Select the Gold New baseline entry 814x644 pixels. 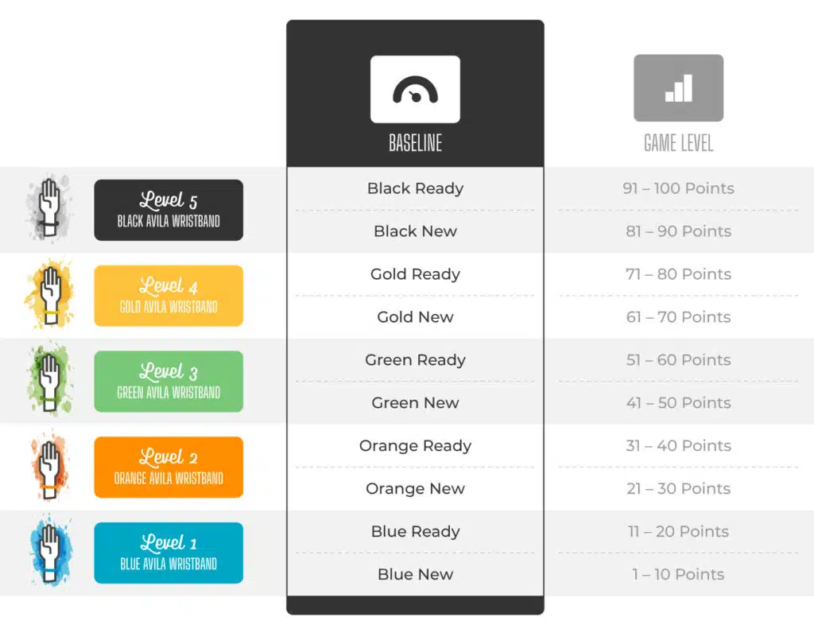(x=415, y=316)
